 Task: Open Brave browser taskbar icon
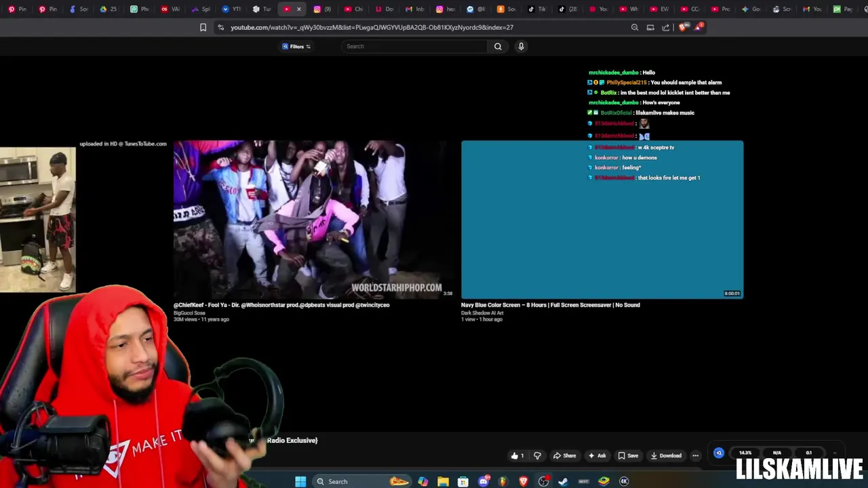(524, 481)
